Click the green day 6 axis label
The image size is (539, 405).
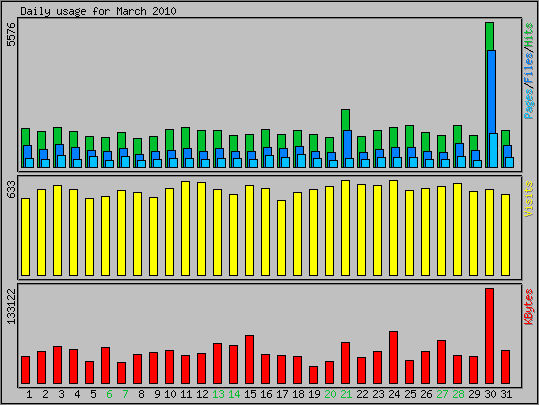coord(109,394)
